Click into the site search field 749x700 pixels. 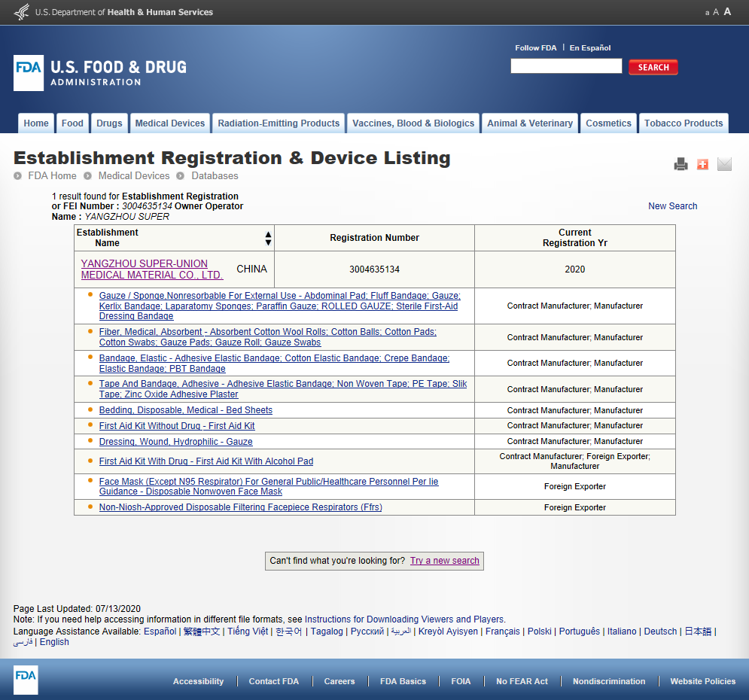(566, 66)
